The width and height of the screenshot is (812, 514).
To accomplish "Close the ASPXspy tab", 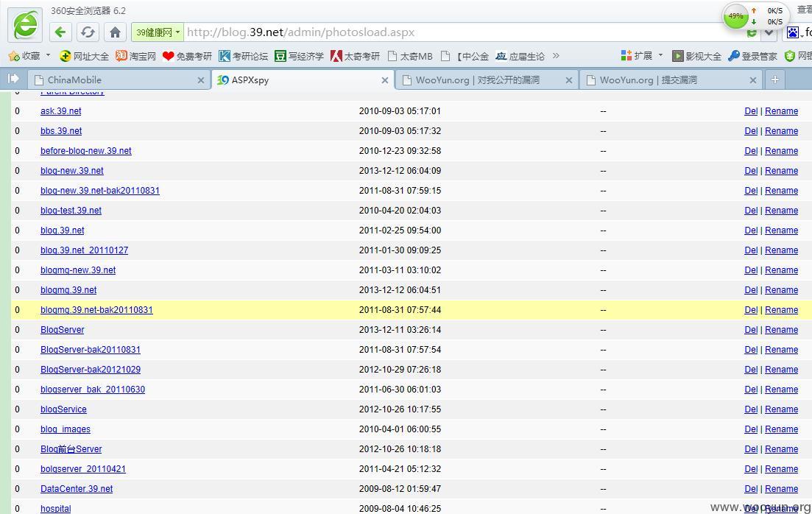I will pyautogui.click(x=385, y=80).
